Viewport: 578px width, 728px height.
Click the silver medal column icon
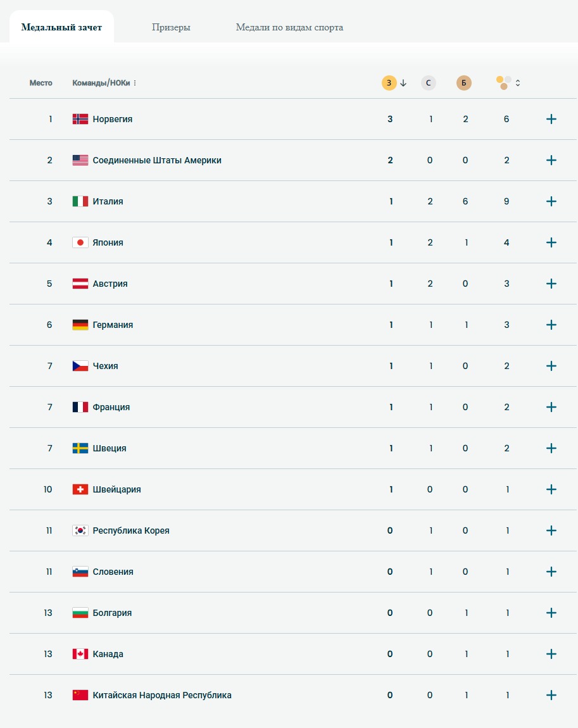(428, 83)
